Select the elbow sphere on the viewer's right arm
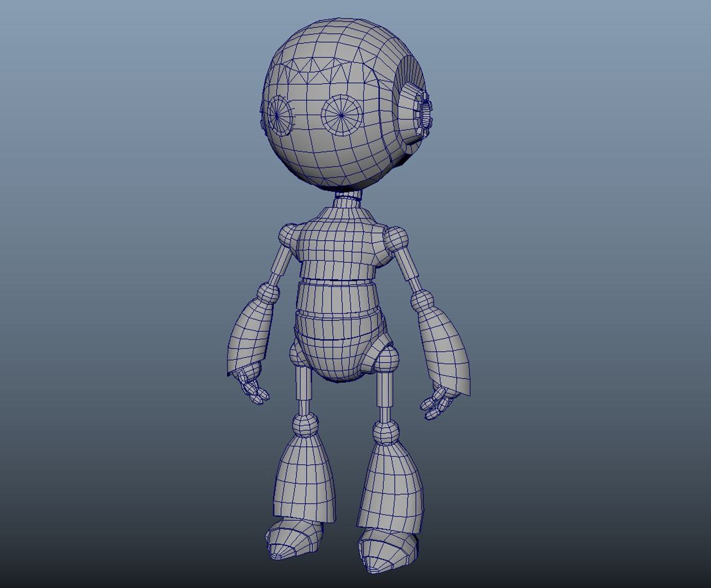 click(422, 300)
